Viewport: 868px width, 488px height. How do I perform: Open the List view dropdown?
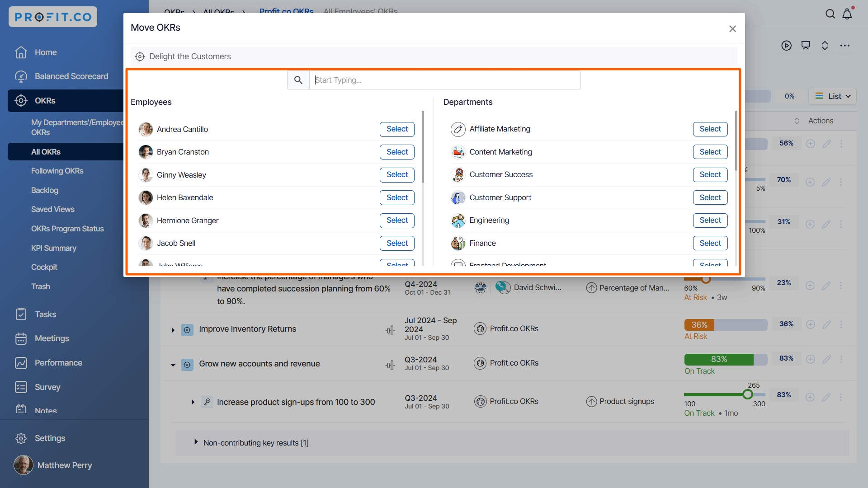coord(833,96)
